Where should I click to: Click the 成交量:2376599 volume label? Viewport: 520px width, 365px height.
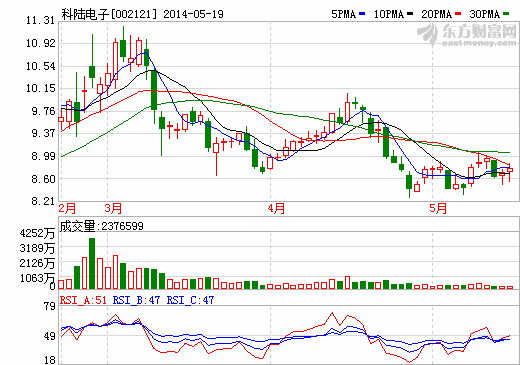(102, 226)
